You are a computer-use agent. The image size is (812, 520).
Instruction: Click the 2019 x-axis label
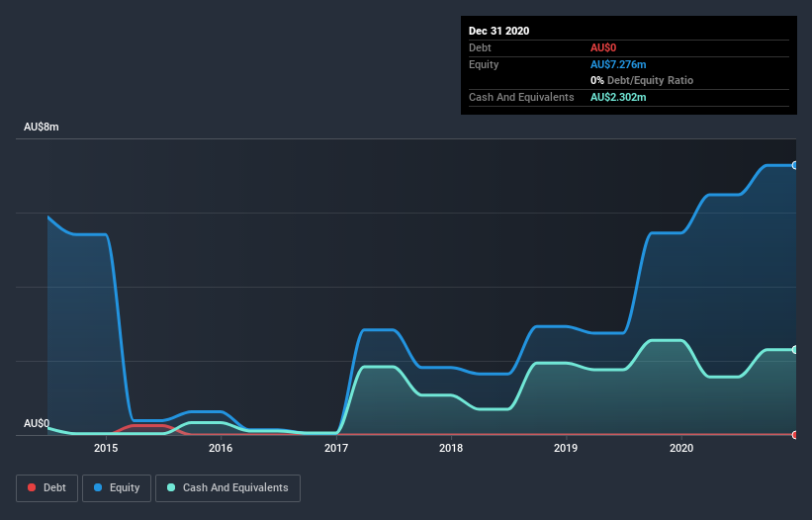(566, 448)
